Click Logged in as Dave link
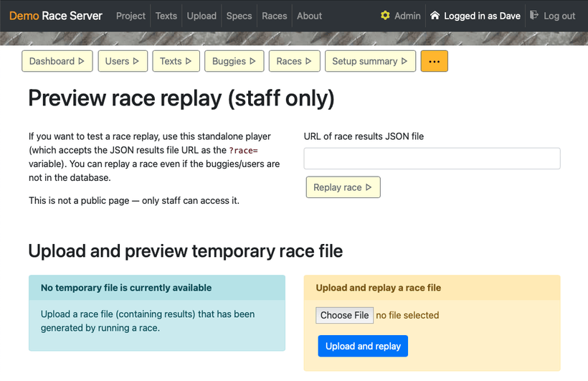This screenshot has height=381, width=588. point(482,16)
